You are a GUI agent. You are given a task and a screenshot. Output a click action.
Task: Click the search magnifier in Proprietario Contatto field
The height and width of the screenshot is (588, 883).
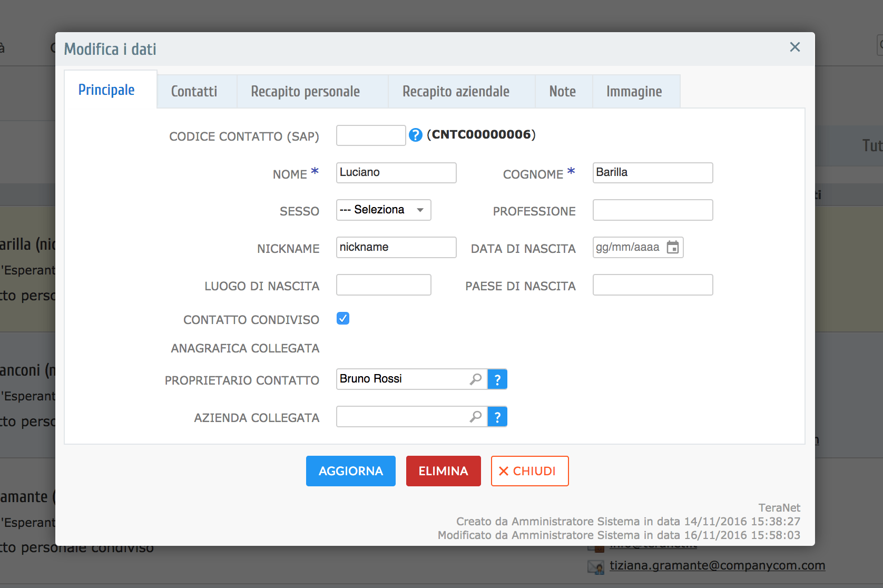click(x=476, y=379)
